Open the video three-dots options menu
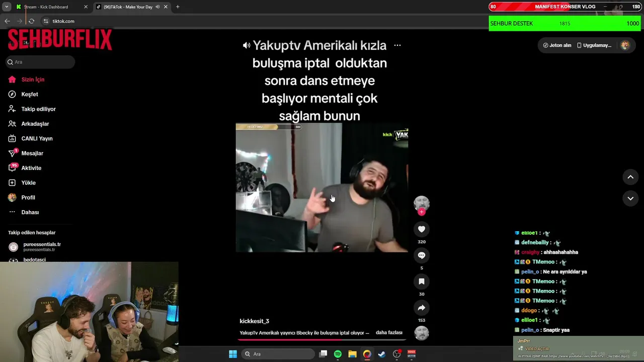This screenshot has width=644, height=362. tap(397, 45)
